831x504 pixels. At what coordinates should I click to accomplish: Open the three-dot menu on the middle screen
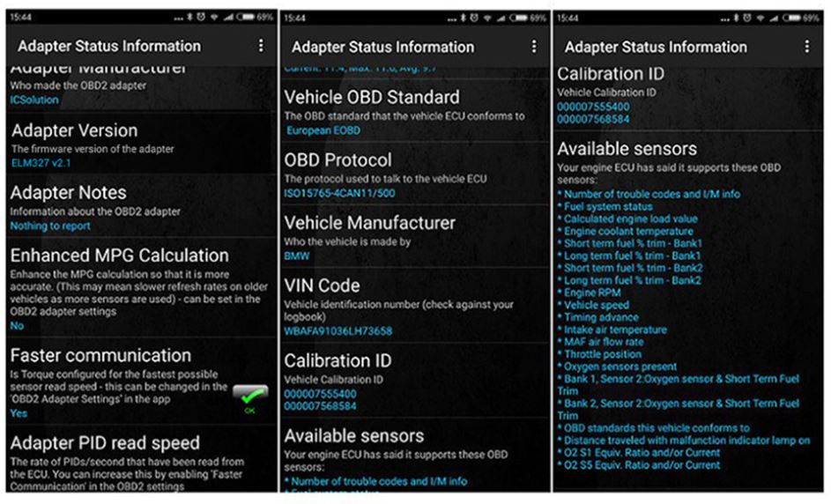coord(533,47)
